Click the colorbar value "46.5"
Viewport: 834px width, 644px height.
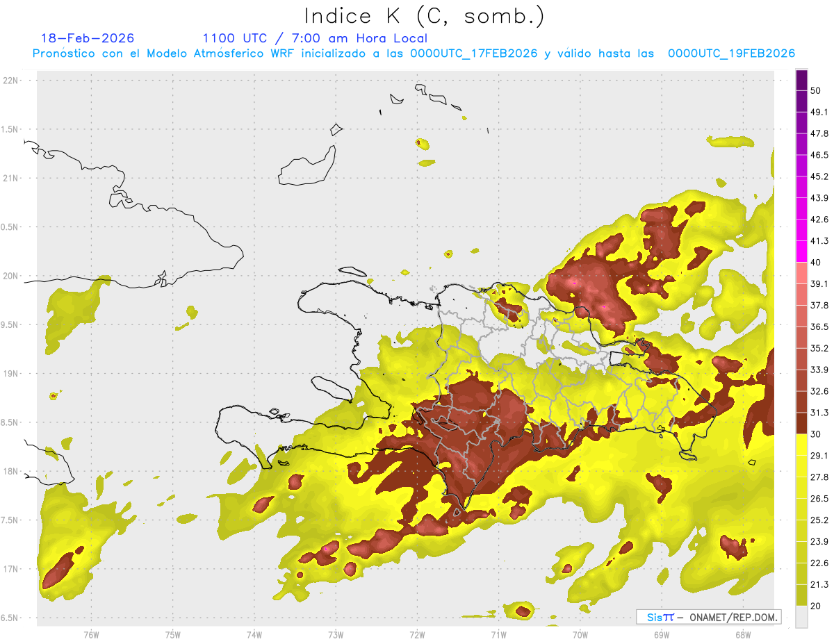pyautogui.click(x=819, y=155)
